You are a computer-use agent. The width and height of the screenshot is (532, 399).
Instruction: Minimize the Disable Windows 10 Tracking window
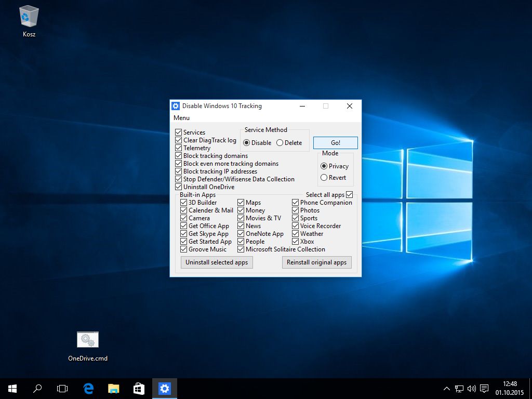point(302,106)
